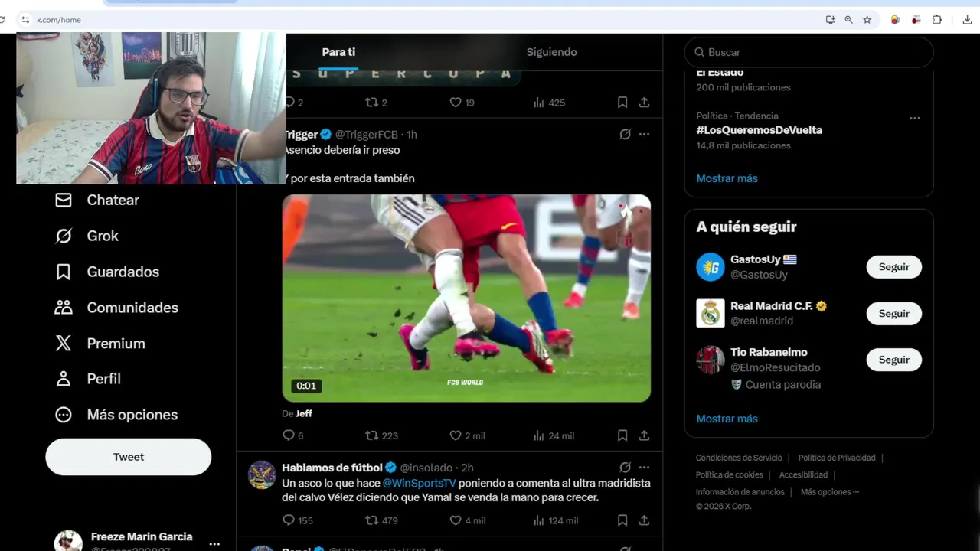Share the Hablamos de fútbol post

[644, 520]
